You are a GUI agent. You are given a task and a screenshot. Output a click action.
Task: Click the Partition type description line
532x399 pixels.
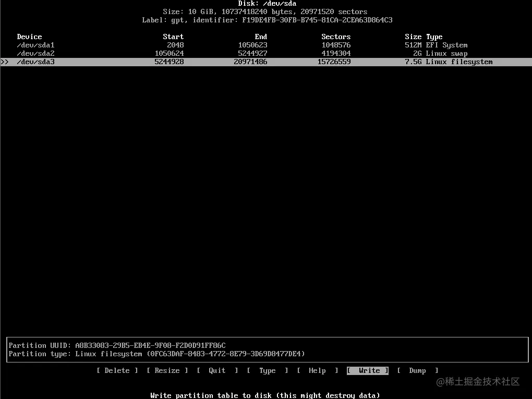pyautogui.click(x=156, y=354)
